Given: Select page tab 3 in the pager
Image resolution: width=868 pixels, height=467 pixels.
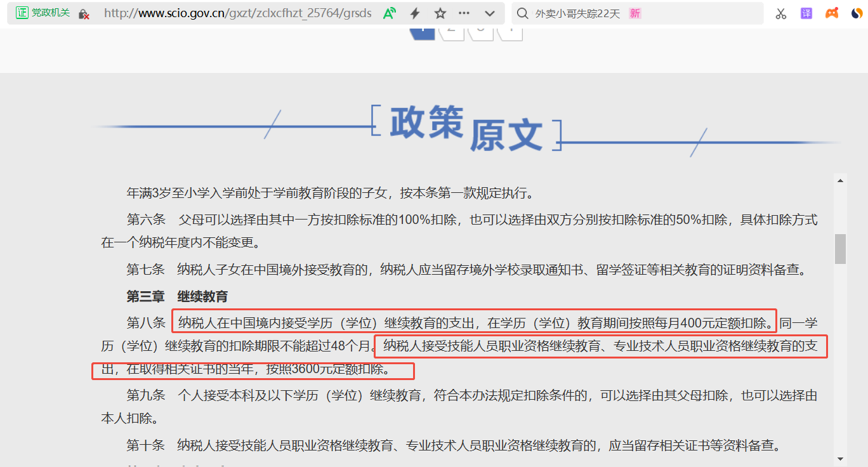Looking at the screenshot, I should click(x=481, y=29).
